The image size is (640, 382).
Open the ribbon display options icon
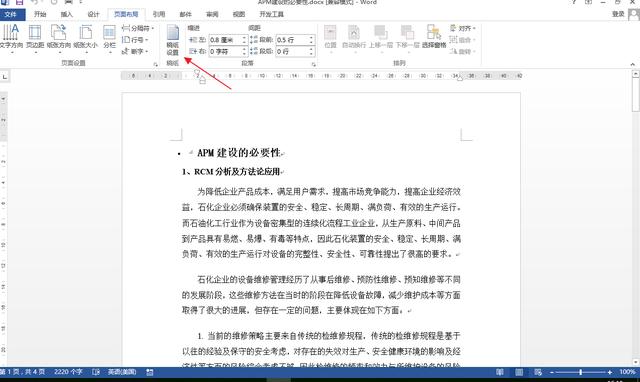[589, 2]
